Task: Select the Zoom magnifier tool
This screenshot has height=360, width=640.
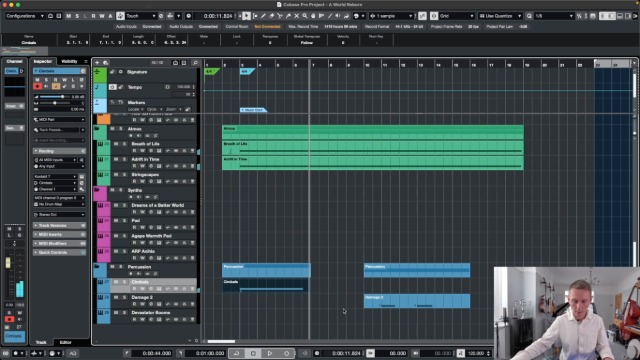Action: [x=304, y=16]
